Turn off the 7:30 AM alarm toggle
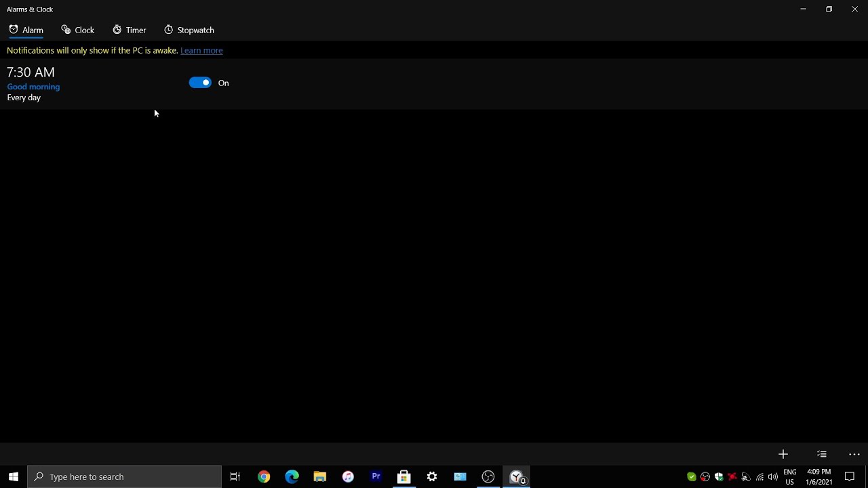Screen dimensions: 868x488 [200, 83]
